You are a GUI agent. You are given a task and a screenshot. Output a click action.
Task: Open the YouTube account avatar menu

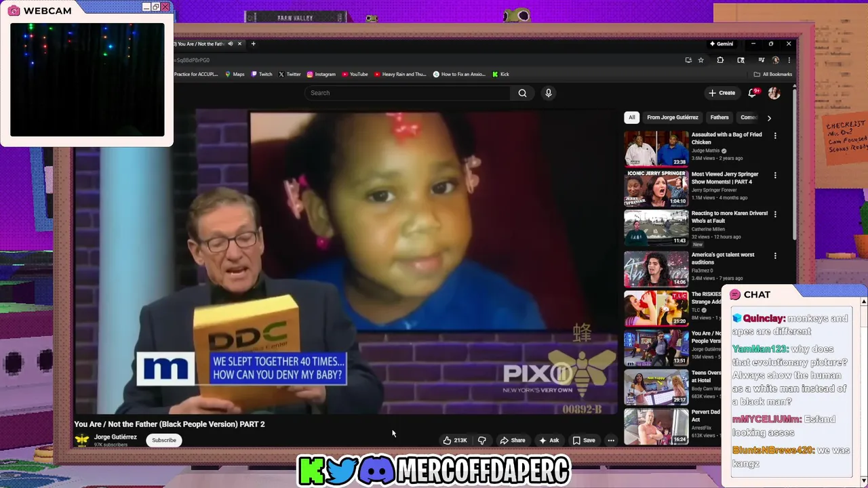tap(774, 93)
